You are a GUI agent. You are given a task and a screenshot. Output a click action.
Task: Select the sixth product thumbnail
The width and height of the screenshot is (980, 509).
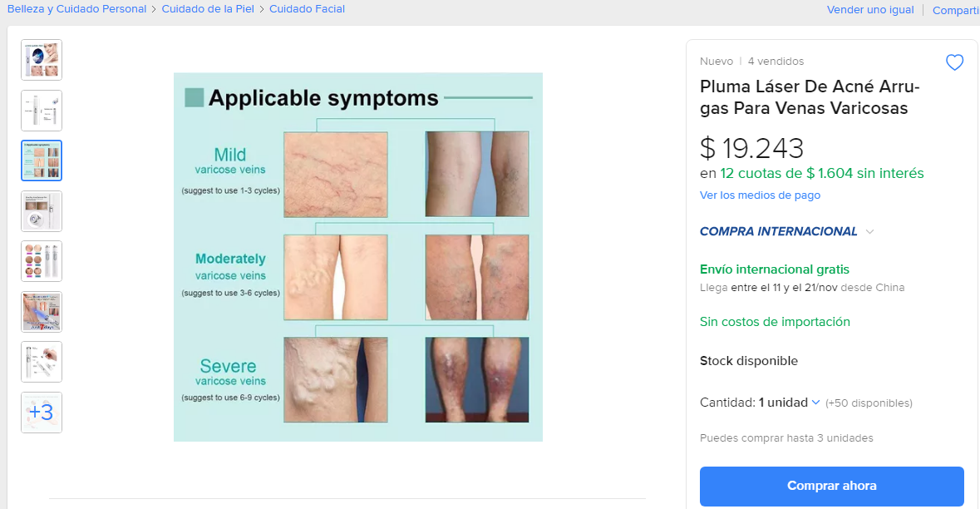point(42,312)
